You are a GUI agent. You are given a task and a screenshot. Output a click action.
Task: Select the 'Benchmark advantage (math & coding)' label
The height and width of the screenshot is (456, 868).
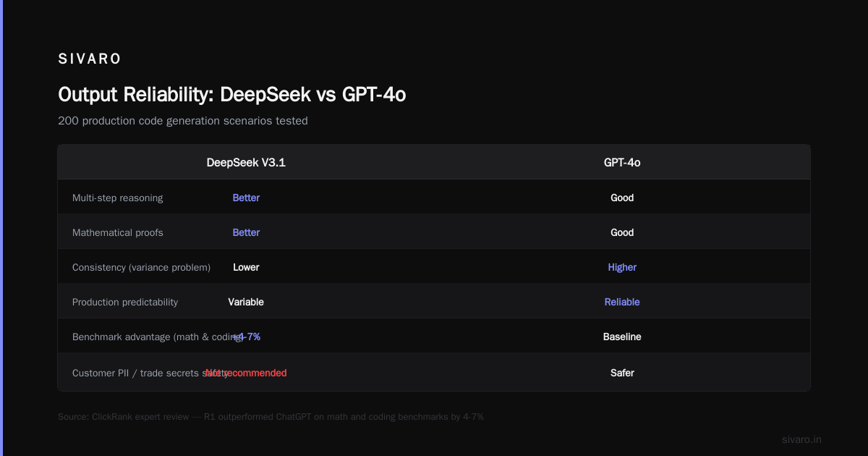[158, 337]
